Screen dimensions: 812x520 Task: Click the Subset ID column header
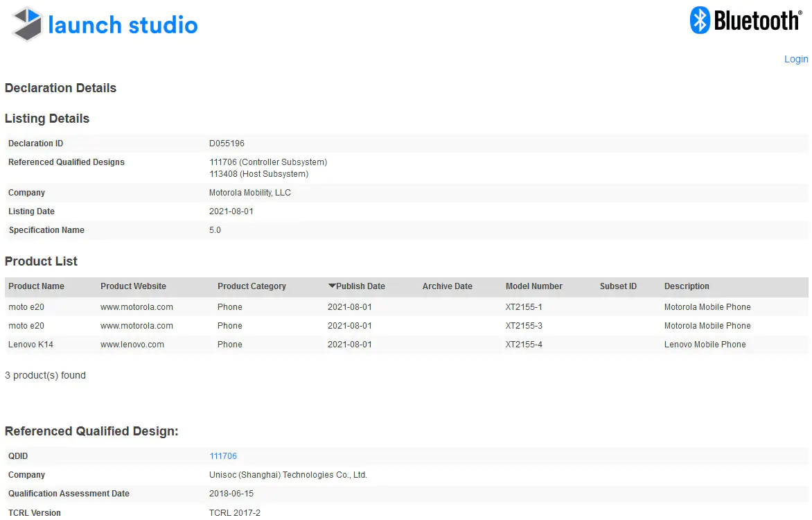click(x=618, y=286)
